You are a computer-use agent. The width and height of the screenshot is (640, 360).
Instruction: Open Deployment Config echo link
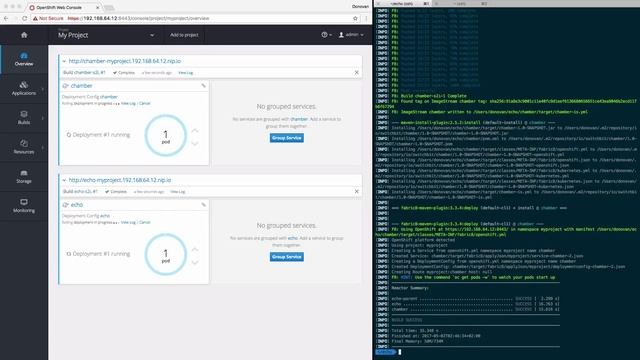[x=105, y=216]
